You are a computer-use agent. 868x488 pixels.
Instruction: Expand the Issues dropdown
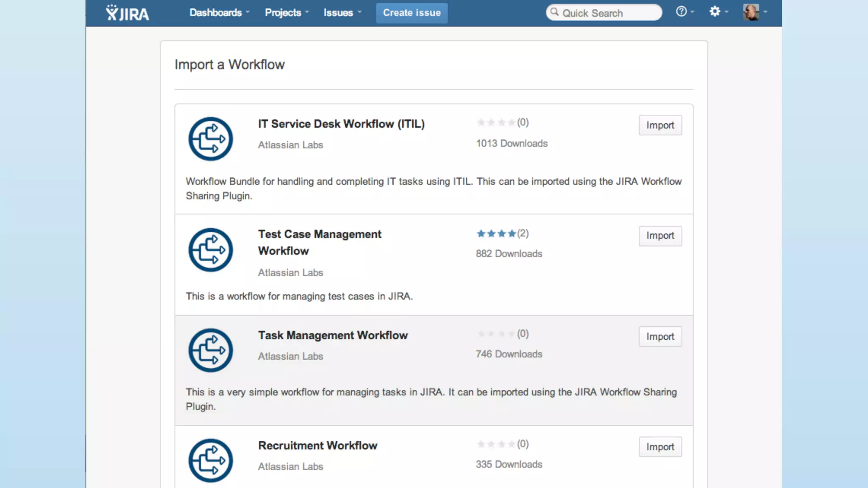click(342, 13)
